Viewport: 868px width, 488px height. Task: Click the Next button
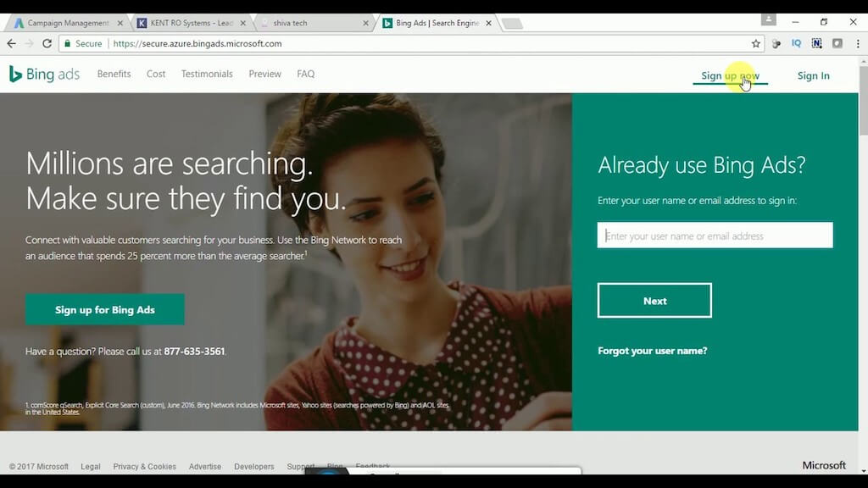tap(654, 301)
